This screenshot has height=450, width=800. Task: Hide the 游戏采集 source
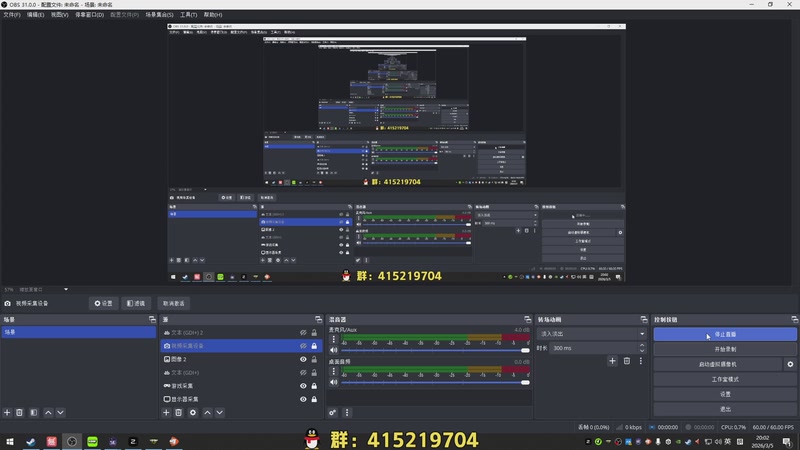(x=303, y=386)
